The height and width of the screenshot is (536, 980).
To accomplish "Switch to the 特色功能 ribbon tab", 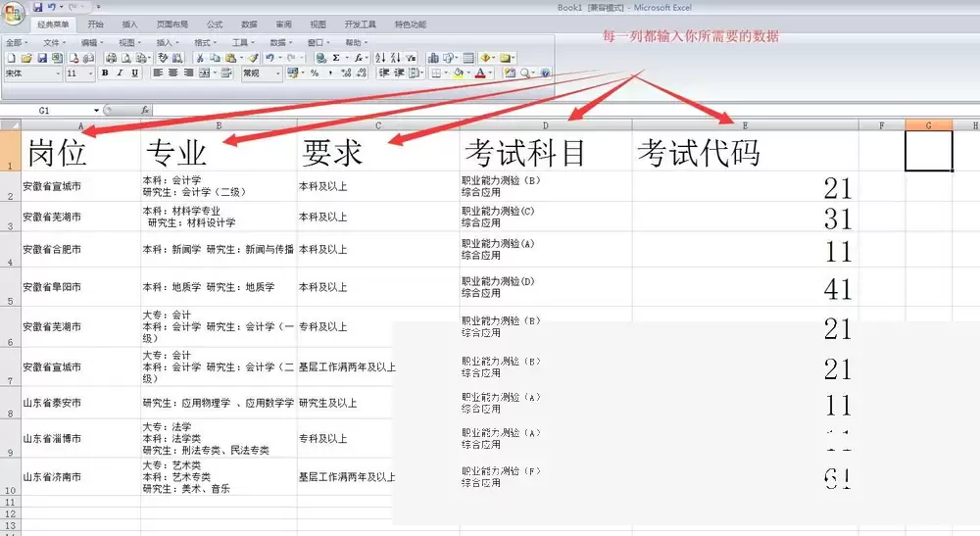I will tap(410, 24).
